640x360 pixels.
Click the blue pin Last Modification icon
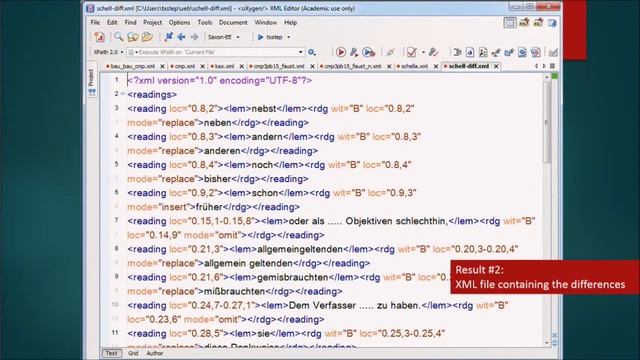pos(168,37)
